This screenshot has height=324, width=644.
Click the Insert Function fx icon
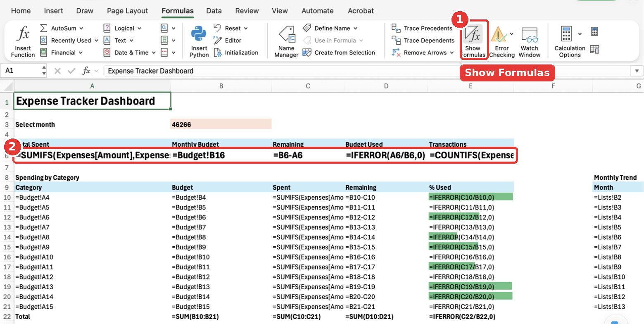tap(23, 34)
